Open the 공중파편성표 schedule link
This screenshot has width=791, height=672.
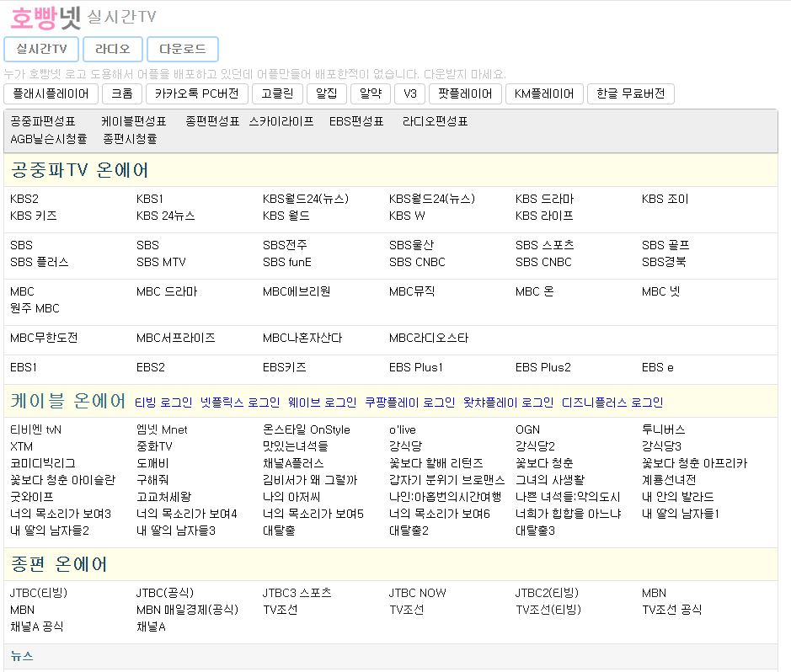point(43,121)
